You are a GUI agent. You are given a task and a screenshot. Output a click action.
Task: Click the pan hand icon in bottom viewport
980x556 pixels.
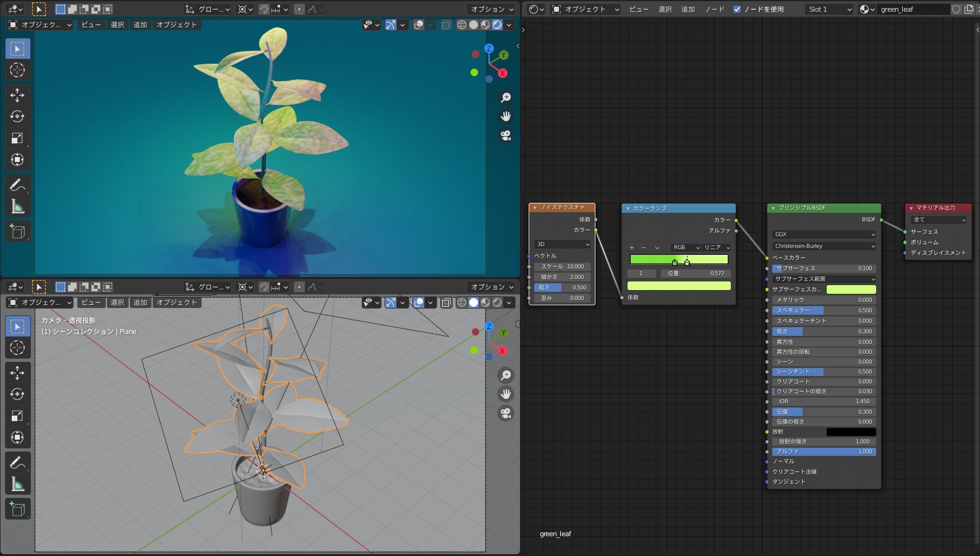[506, 394]
